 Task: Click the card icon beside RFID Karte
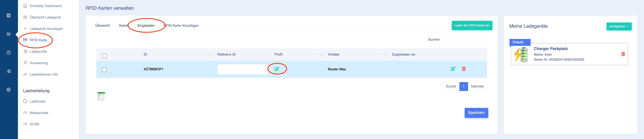(25, 40)
